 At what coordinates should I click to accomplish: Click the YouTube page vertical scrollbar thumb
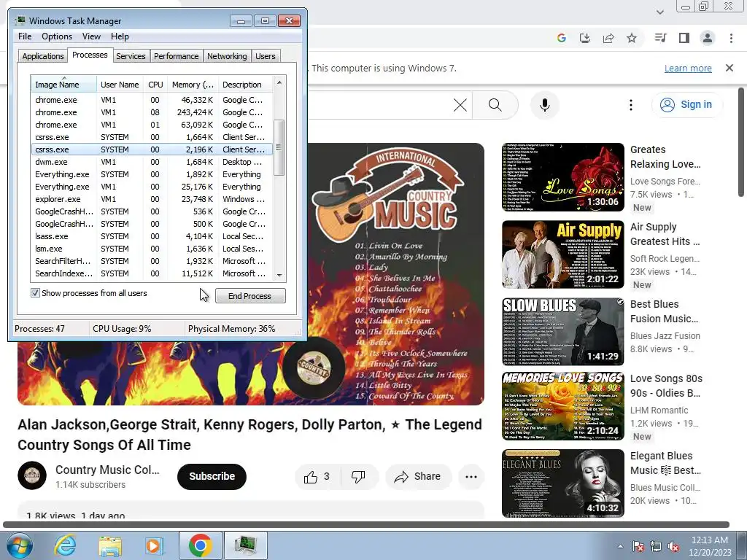(x=741, y=141)
